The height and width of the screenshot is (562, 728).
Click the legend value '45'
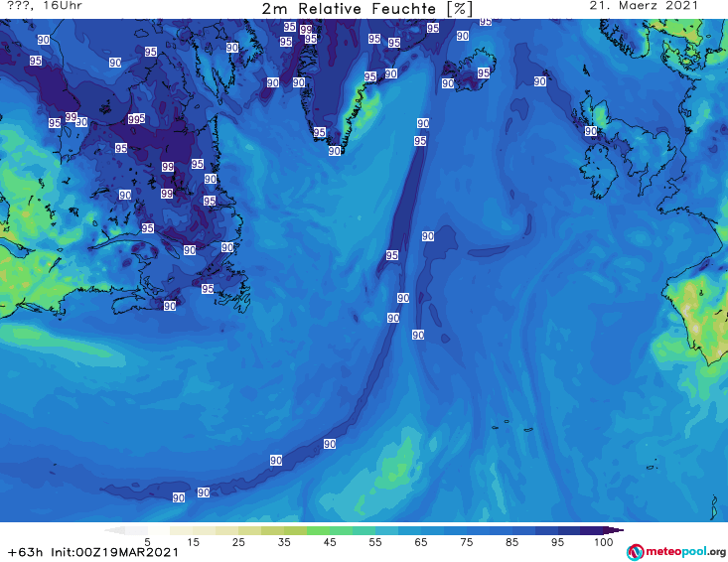(x=330, y=542)
